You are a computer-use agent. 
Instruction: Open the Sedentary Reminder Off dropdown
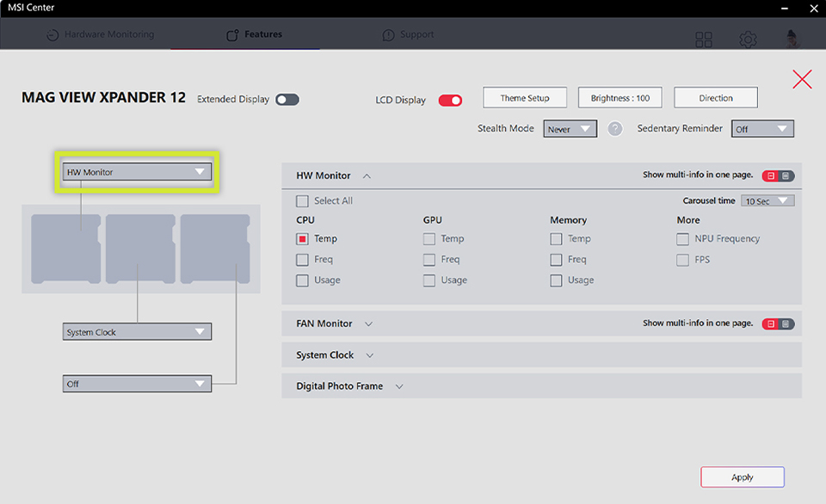762,129
